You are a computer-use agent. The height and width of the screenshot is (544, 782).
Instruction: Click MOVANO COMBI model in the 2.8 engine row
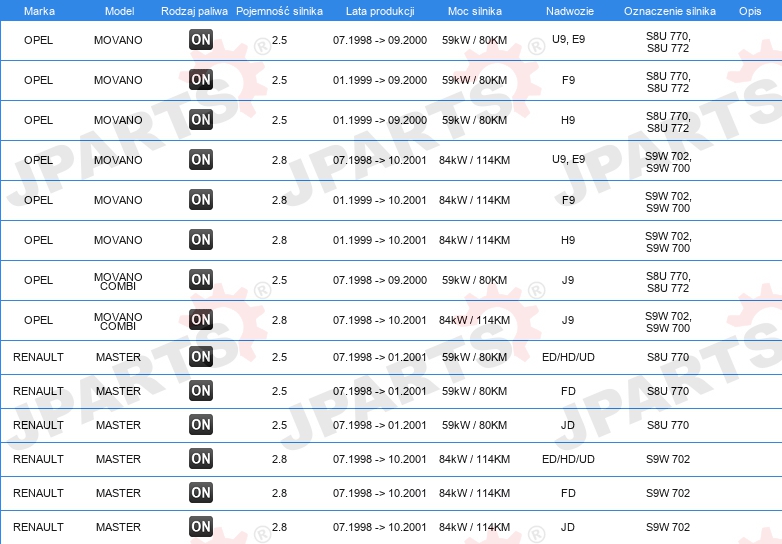(118, 321)
